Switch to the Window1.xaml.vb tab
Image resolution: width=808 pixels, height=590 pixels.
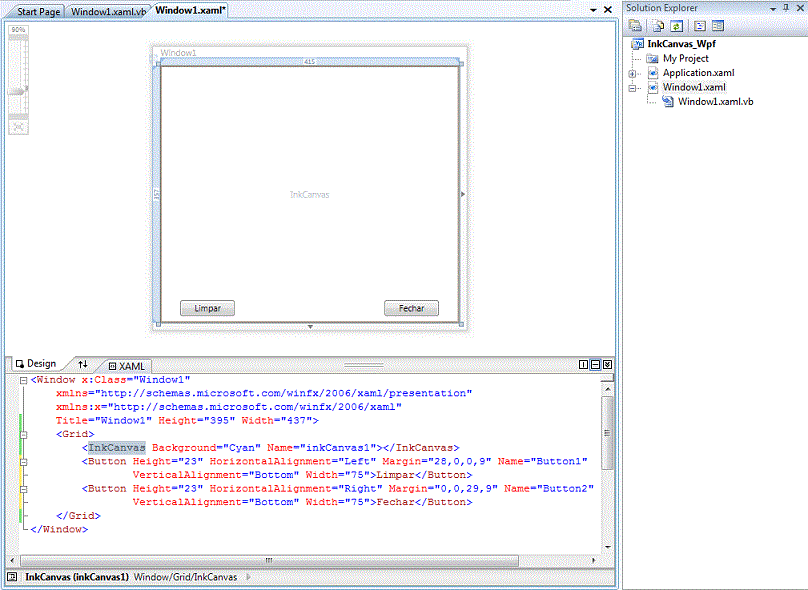tap(108, 11)
